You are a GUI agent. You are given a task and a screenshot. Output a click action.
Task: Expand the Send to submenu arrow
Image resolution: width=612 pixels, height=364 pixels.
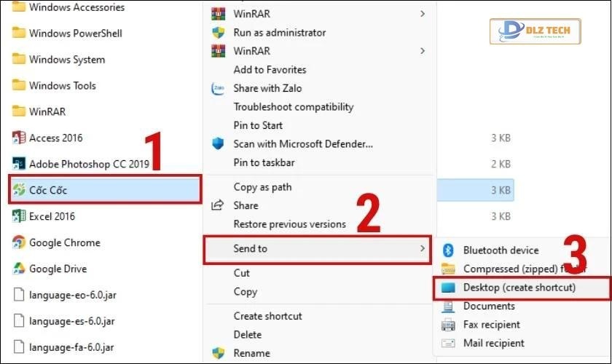423,249
